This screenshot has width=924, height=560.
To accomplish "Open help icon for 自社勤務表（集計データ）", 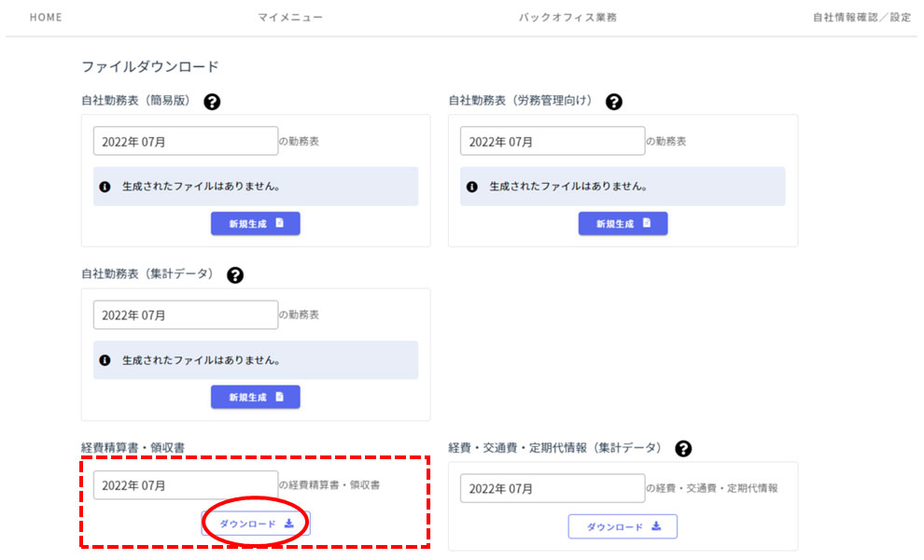I will pos(235,275).
